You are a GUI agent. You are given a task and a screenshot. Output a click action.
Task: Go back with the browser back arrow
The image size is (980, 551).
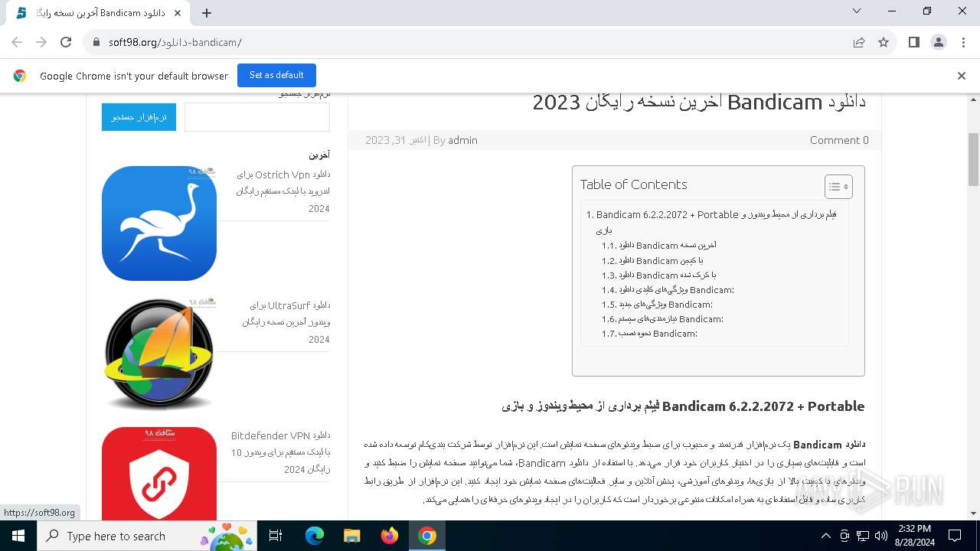(17, 42)
